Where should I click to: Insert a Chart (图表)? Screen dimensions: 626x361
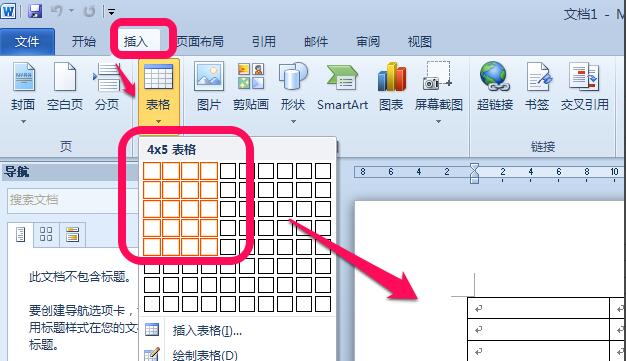pyautogui.click(x=392, y=76)
